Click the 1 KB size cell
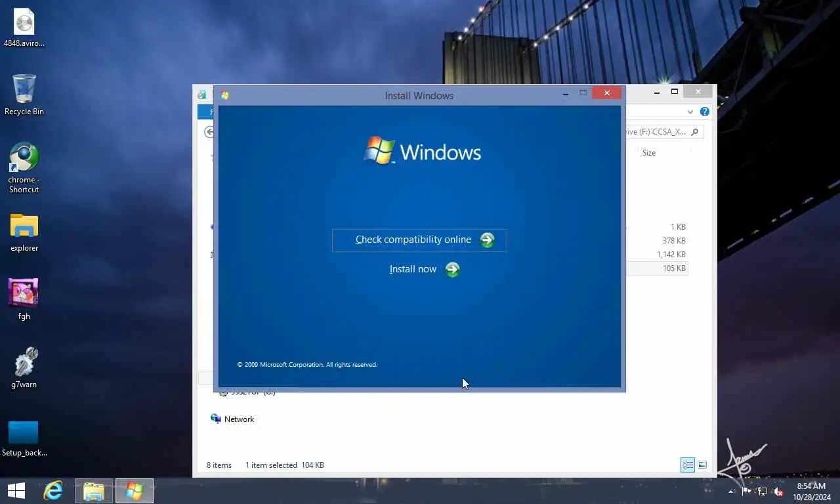The image size is (840, 504). [x=678, y=227]
